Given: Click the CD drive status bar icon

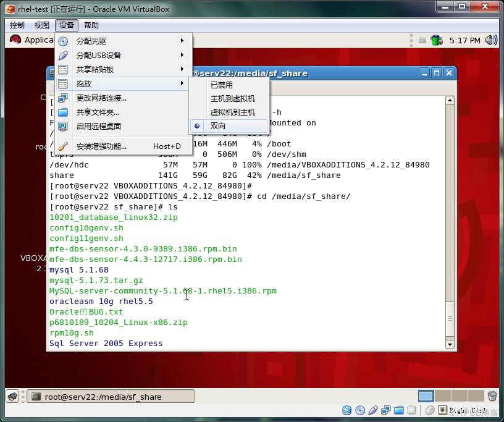Looking at the screenshot, I should click(x=360, y=410).
